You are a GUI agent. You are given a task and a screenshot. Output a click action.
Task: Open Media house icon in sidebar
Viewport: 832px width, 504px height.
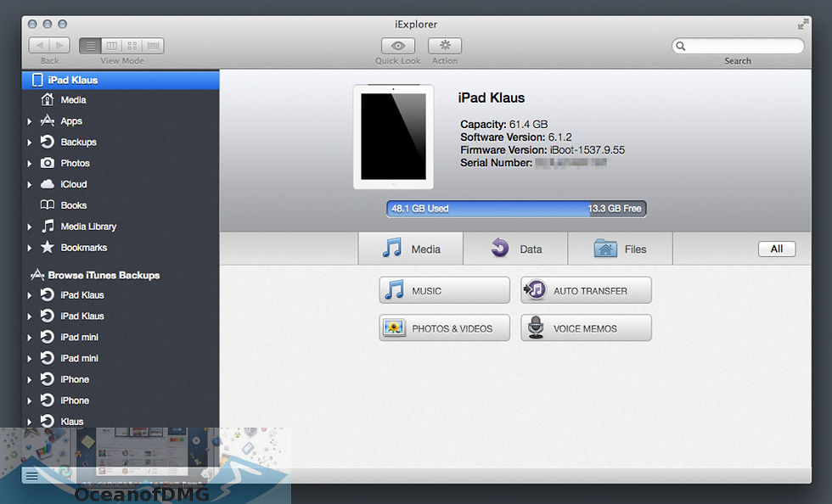(48, 99)
